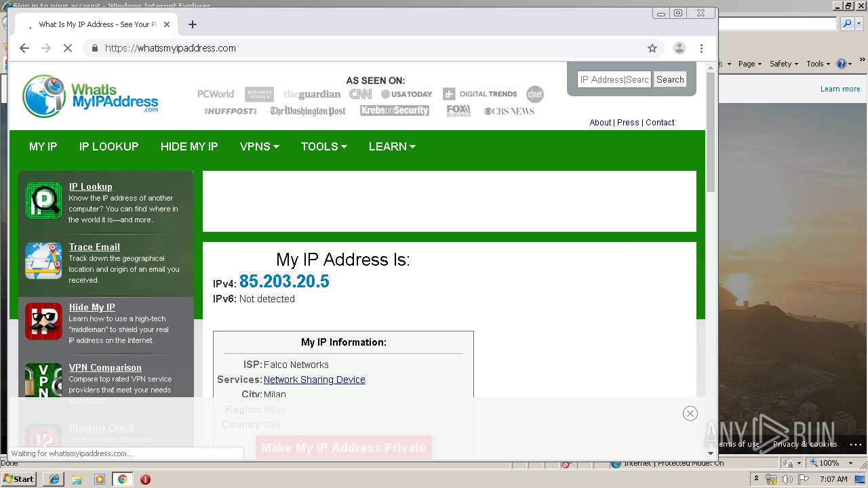Click the 85.203.20.5 IPv4 address
The height and width of the screenshot is (488, 868).
284,281
